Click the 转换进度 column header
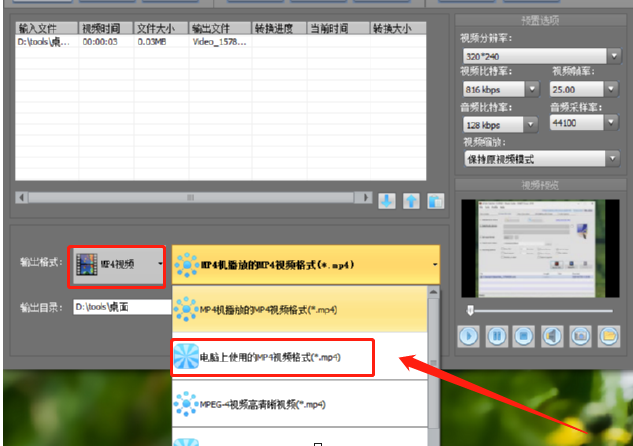This screenshot has height=446, width=633. click(279, 28)
